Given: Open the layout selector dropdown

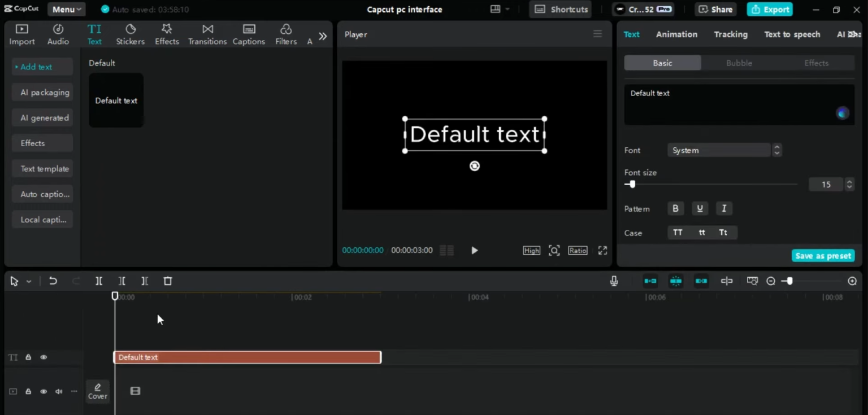Looking at the screenshot, I should pyautogui.click(x=500, y=9).
